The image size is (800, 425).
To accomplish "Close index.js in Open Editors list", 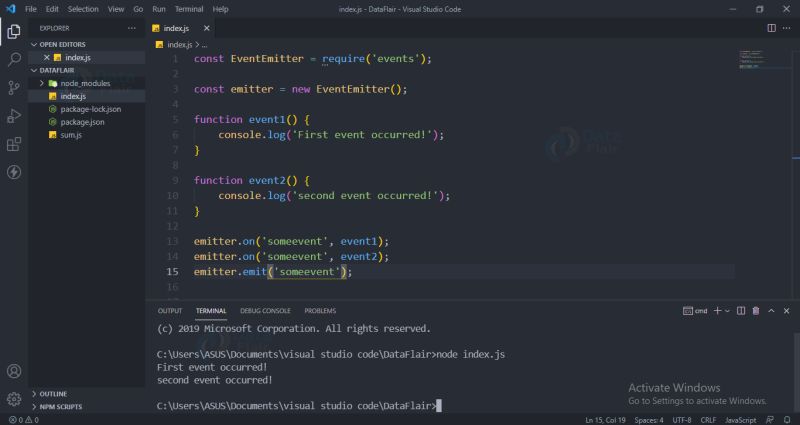I will click(46, 58).
